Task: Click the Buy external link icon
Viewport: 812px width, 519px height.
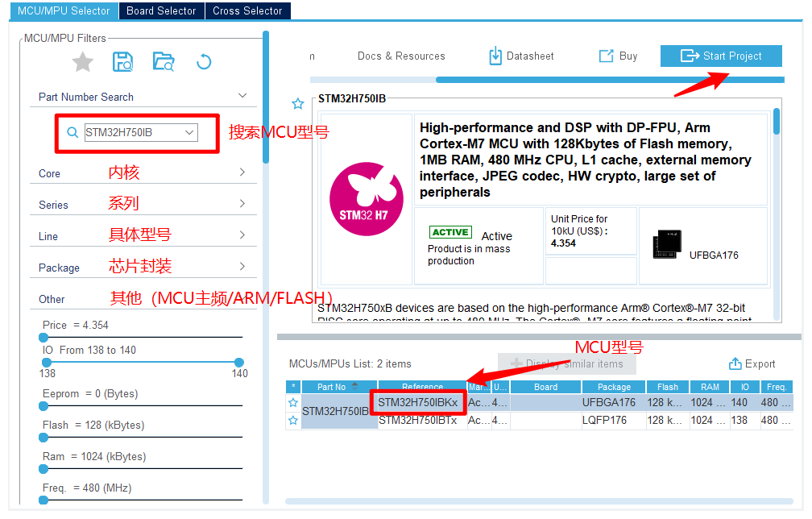Action: click(606, 56)
